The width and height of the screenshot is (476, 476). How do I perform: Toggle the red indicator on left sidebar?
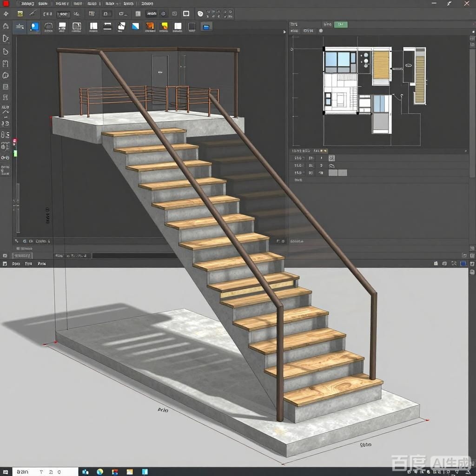(x=15, y=141)
